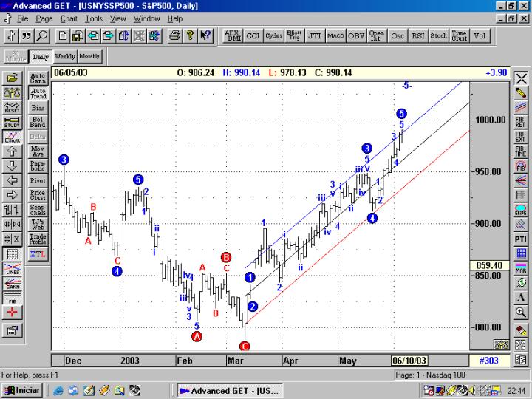The height and width of the screenshot is (399, 532).
Task: Open the Fibonacci Retracement tool
Action: pyautogui.click(x=520, y=122)
